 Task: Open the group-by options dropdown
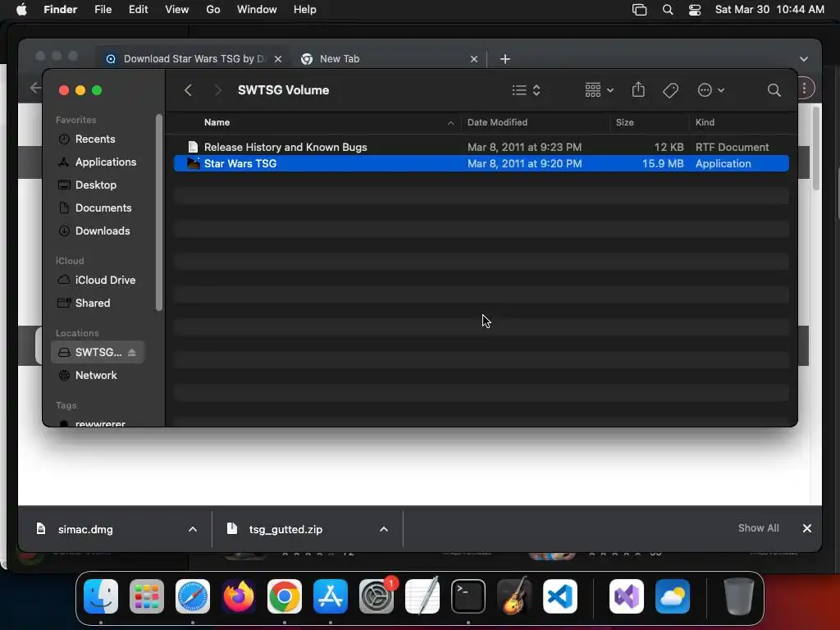click(x=599, y=90)
